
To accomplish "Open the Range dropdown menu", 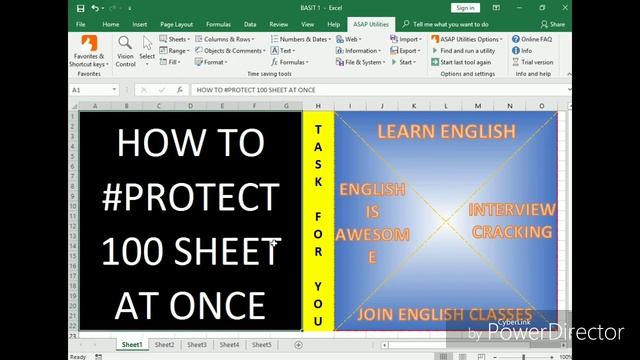I will tap(174, 51).
